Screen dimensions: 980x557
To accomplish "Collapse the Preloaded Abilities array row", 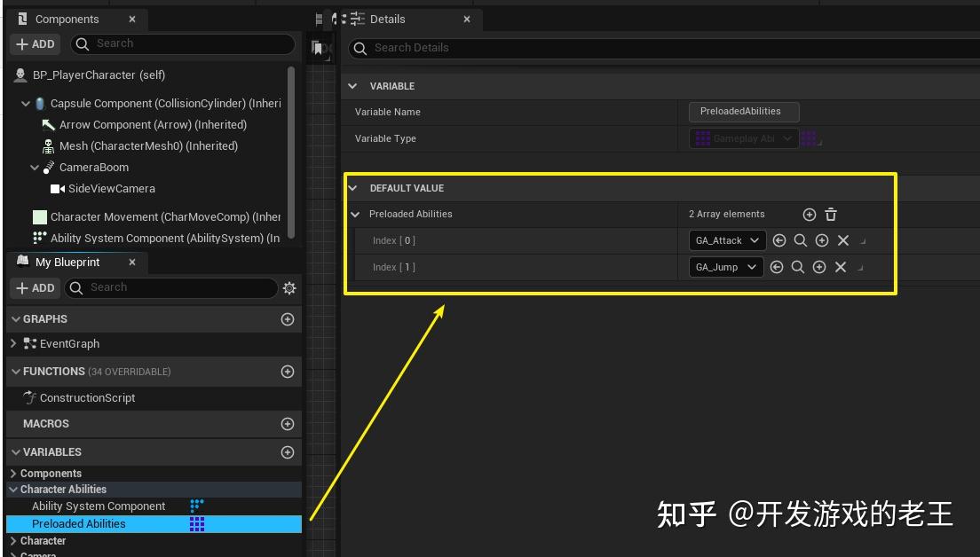I will coord(355,214).
